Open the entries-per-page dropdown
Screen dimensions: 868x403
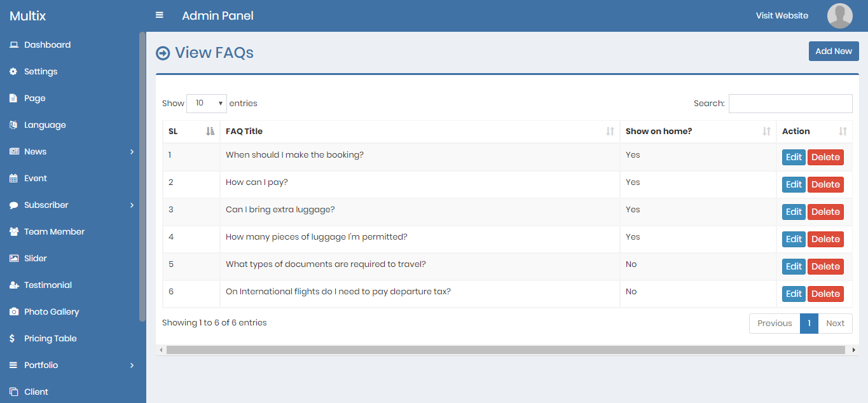(x=207, y=103)
